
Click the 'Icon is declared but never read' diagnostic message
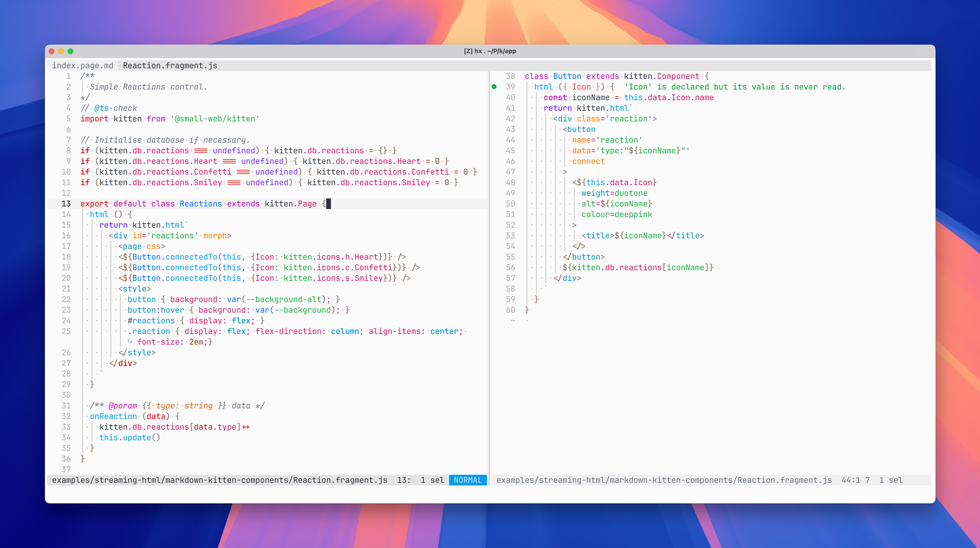click(735, 87)
